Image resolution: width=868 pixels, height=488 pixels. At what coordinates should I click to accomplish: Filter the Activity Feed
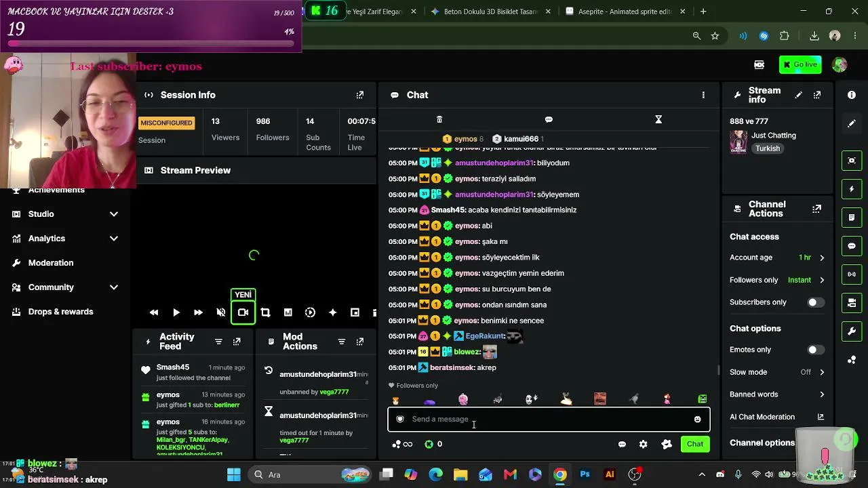tap(218, 342)
